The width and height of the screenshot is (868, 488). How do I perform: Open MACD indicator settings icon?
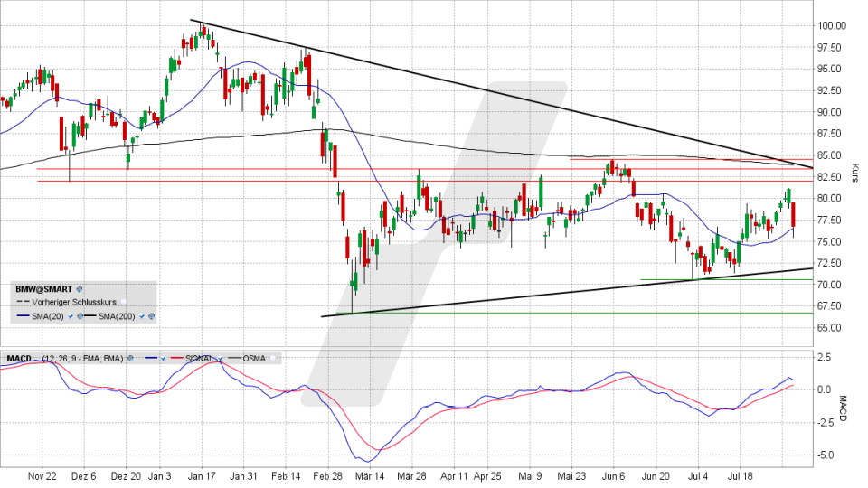click(130, 359)
